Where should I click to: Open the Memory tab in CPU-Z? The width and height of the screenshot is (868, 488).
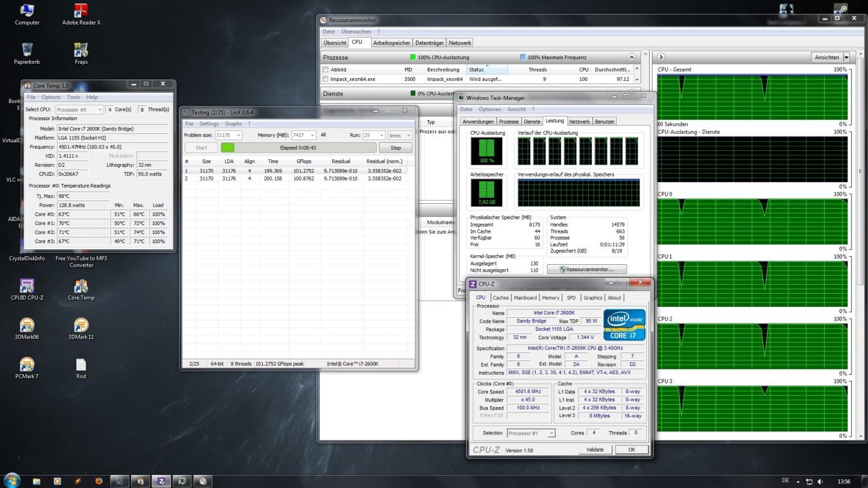point(551,298)
